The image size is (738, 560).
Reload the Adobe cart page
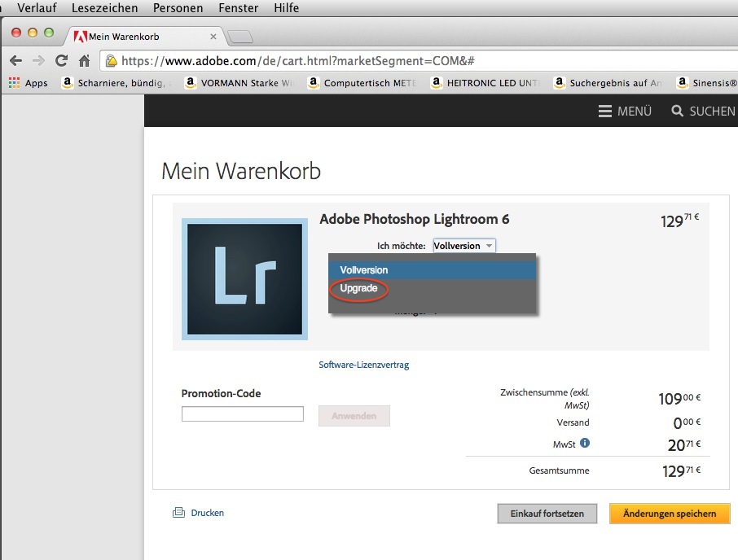pyautogui.click(x=62, y=61)
